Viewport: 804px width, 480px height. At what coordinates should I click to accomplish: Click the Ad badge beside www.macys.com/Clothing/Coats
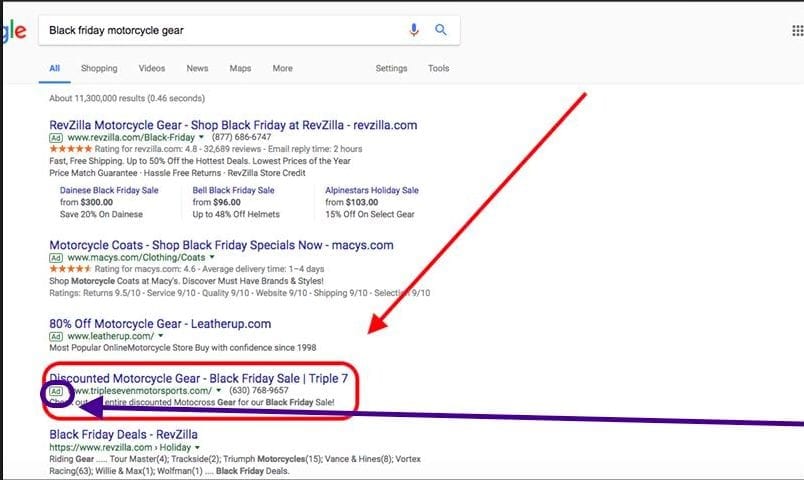tap(56, 257)
